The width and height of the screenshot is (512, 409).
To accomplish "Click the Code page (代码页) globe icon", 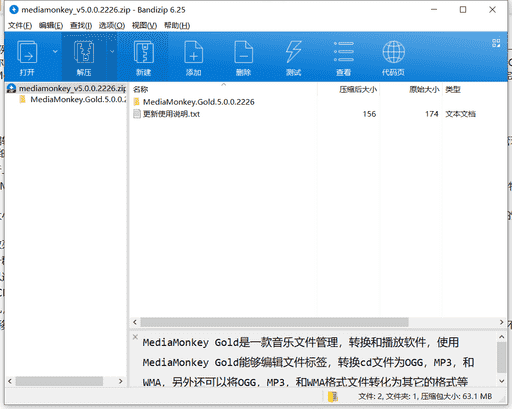I will 394,52.
